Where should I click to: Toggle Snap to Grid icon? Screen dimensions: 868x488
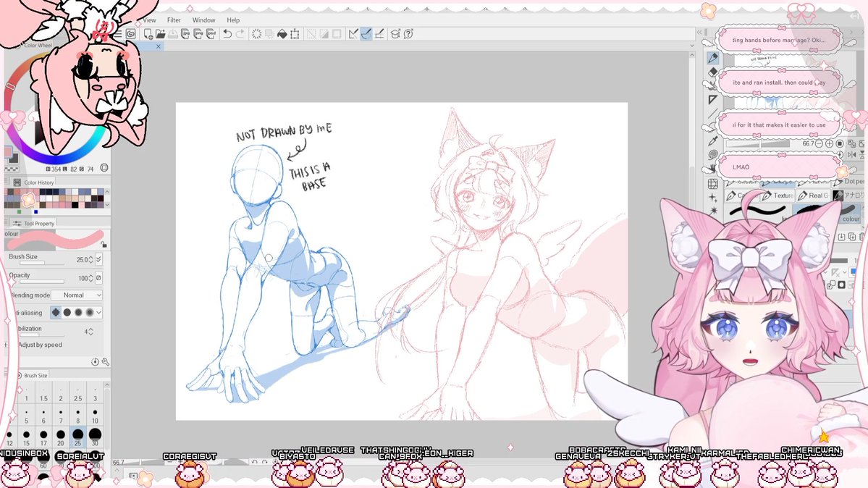[379, 34]
